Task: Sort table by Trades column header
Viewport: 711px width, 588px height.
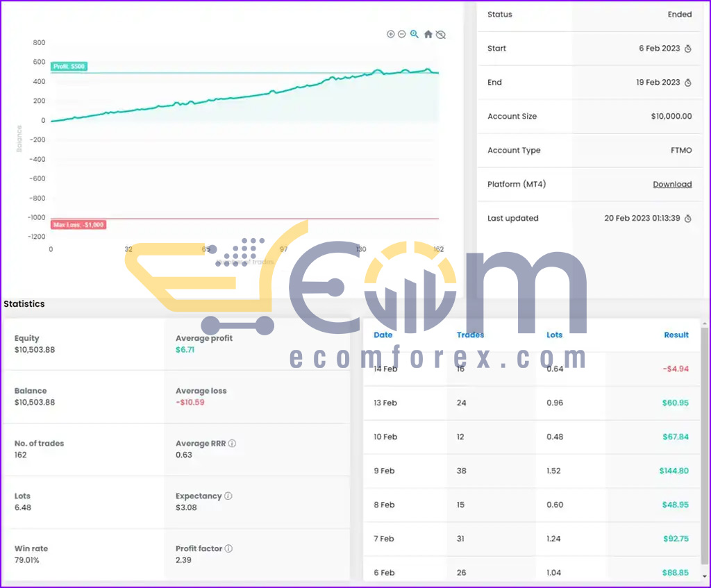Action: (470, 335)
